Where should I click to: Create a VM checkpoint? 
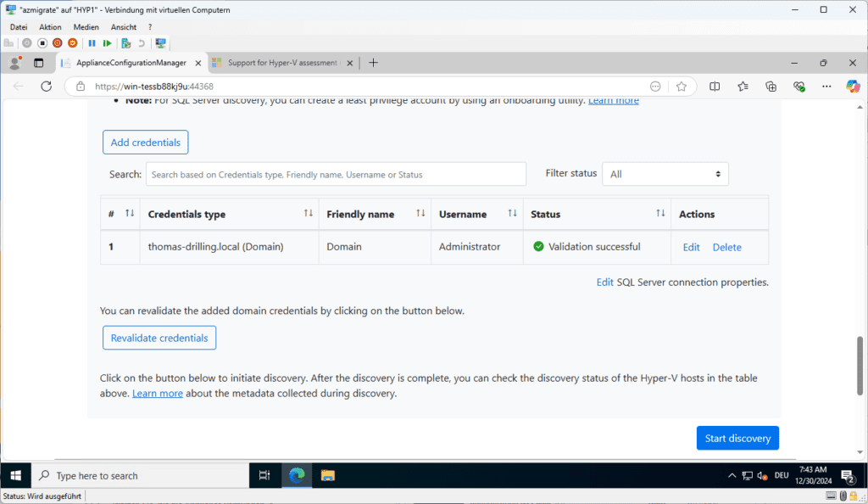125,43
